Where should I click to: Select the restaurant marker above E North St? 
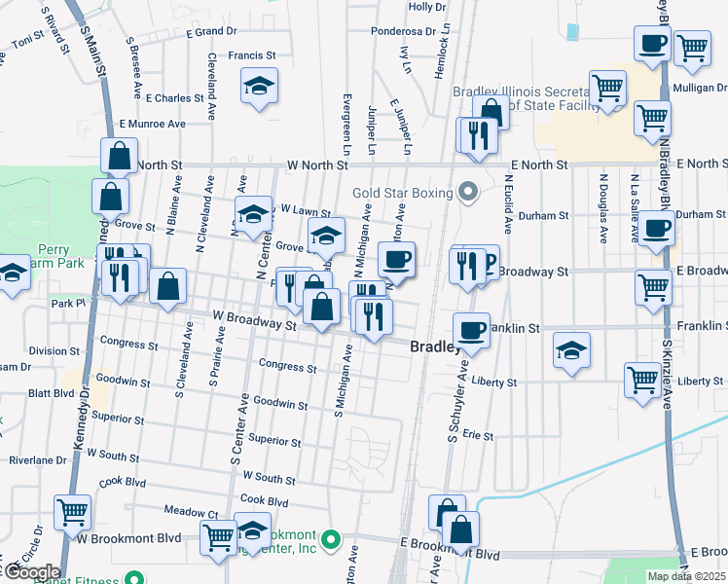point(479,137)
